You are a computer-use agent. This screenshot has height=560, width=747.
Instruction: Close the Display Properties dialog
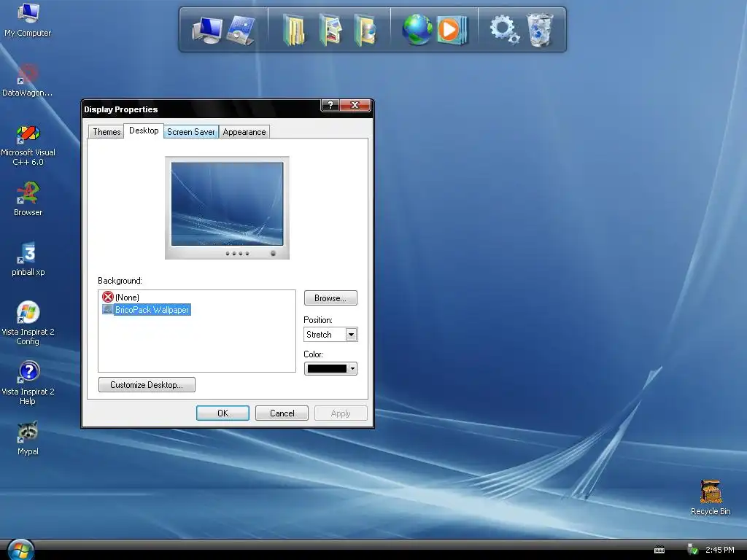pyautogui.click(x=355, y=105)
